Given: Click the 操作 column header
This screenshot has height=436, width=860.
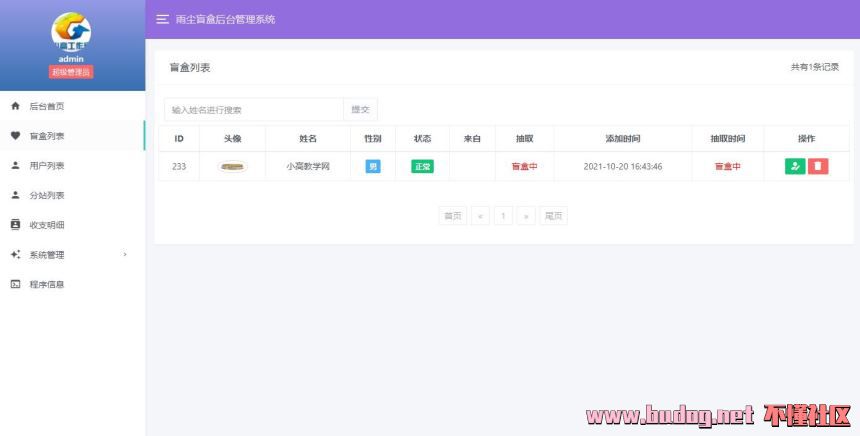Looking at the screenshot, I should pos(806,139).
